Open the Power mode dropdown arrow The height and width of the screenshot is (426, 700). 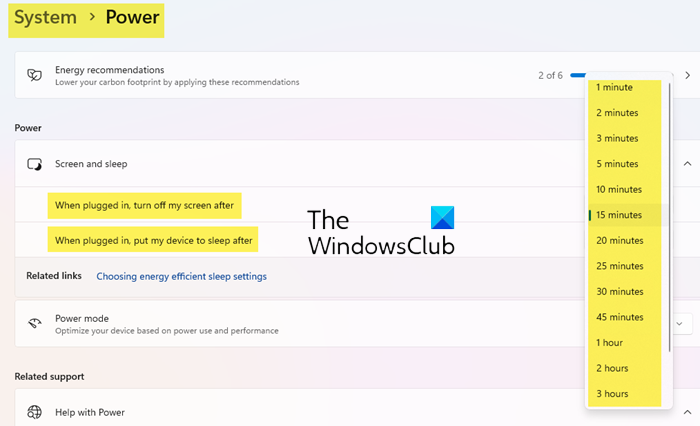coord(679,324)
